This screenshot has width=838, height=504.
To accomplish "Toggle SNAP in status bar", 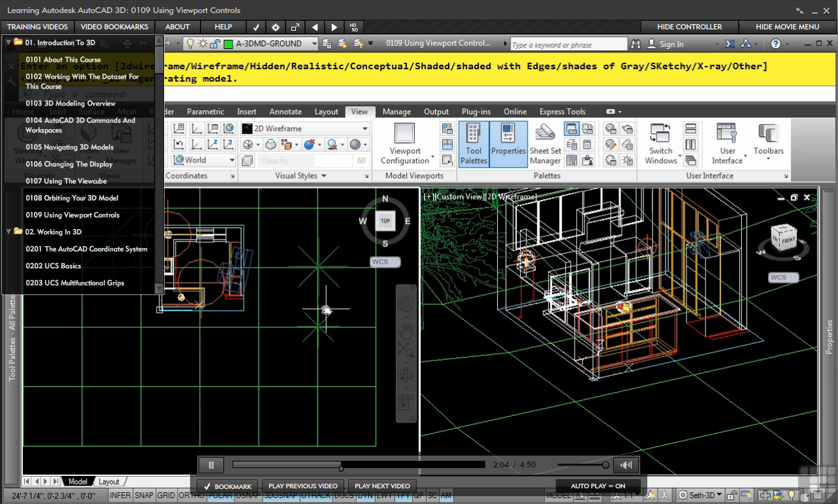I will click(144, 496).
